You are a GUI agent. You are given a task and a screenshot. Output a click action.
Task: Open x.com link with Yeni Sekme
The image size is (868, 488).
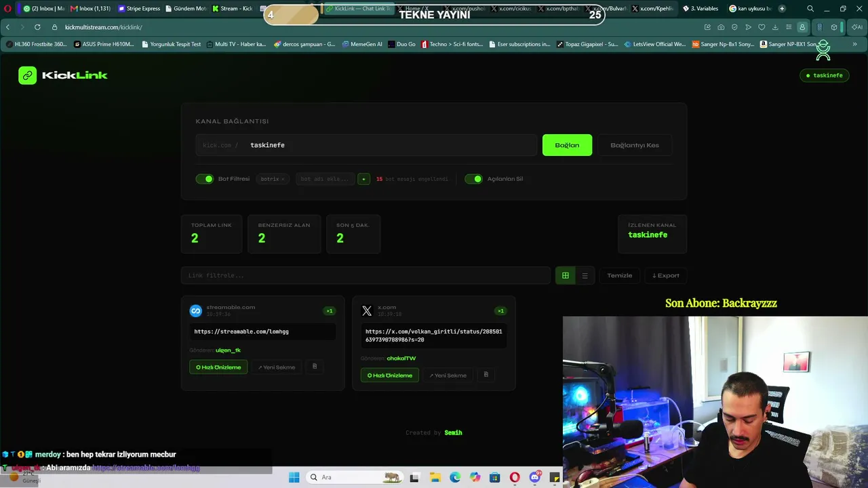click(448, 375)
